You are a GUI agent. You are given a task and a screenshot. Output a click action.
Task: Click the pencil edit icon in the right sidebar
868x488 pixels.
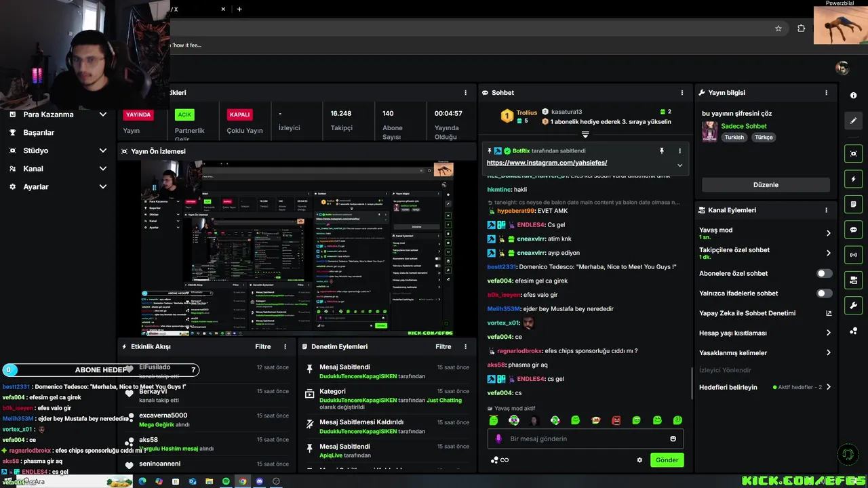[x=853, y=121]
